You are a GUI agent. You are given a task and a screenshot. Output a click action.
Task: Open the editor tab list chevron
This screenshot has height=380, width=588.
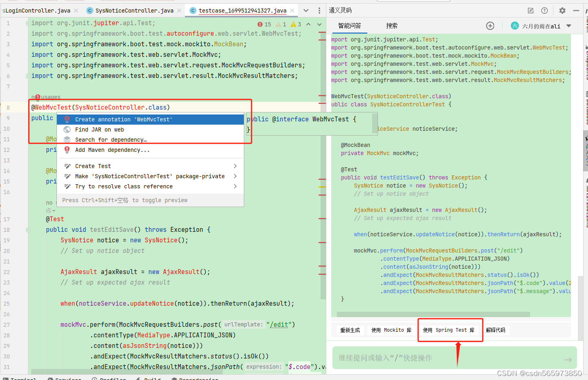click(306, 11)
